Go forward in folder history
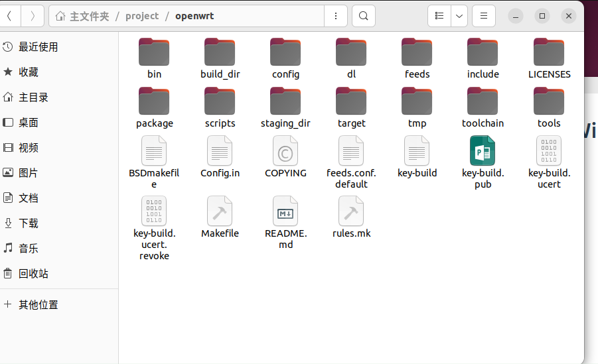 click(x=33, y=16)
